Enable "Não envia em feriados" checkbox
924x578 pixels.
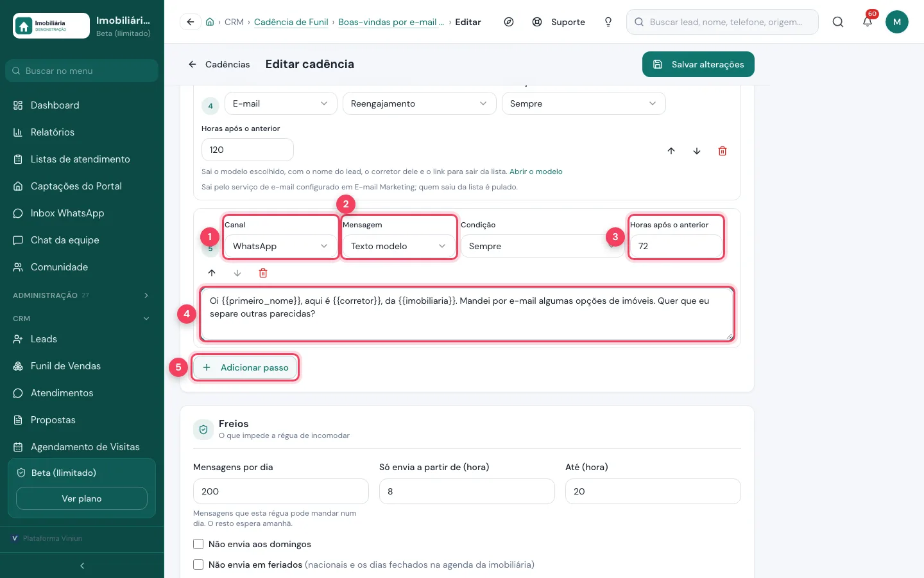pos(198,565)
